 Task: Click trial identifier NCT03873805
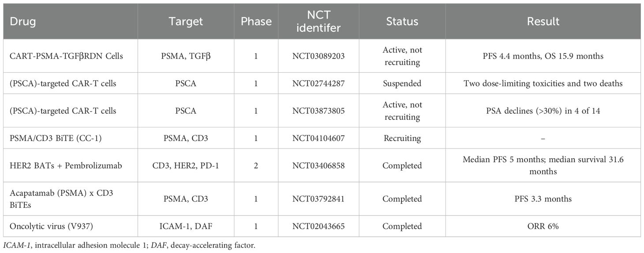point(318,111)
